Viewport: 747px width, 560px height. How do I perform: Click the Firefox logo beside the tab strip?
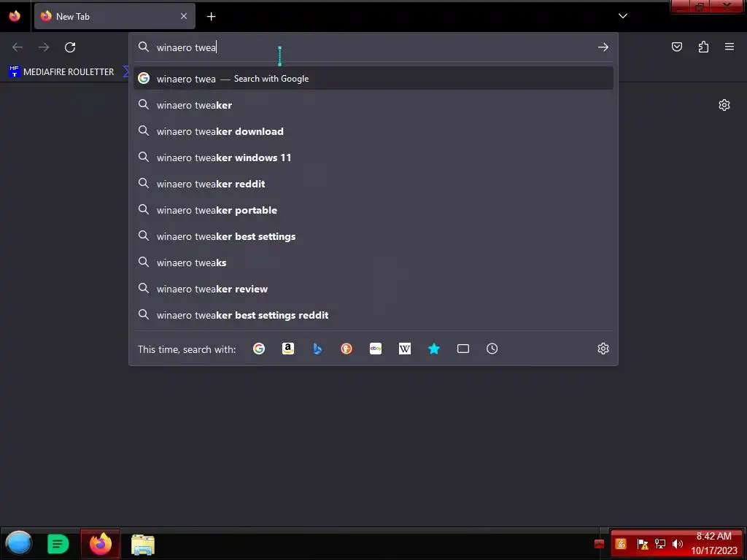point(15,16)
